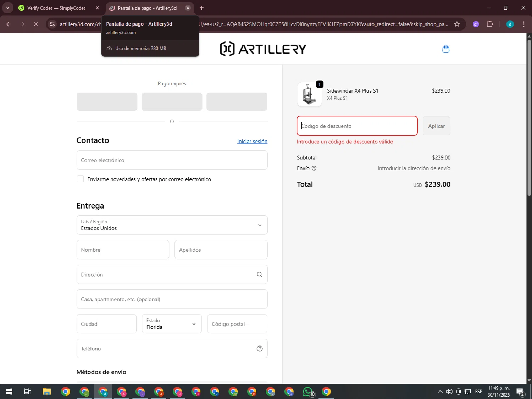Click the Nombre input field
Screen dimensions: 532x399
click(123, 250)
